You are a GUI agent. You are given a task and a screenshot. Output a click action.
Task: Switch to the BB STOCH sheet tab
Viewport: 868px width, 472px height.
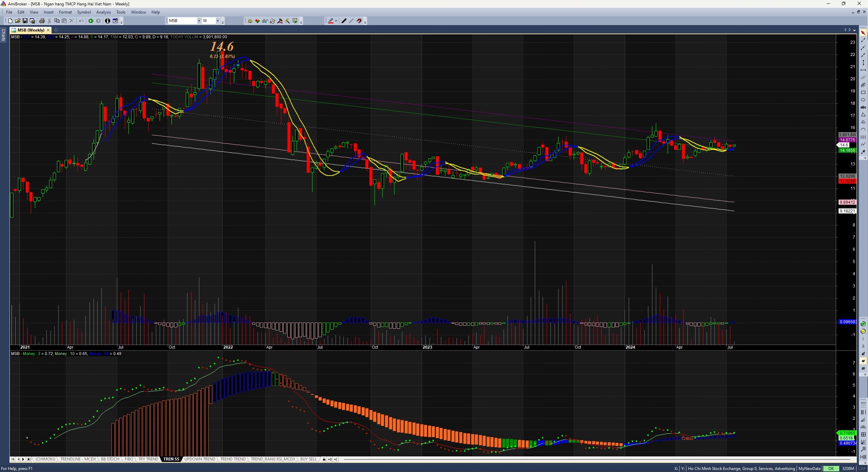110,459
